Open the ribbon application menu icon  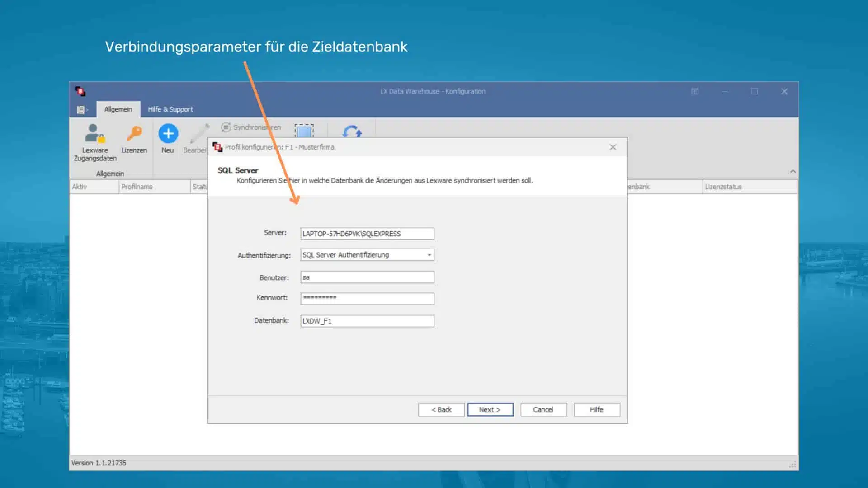[82, 110]
